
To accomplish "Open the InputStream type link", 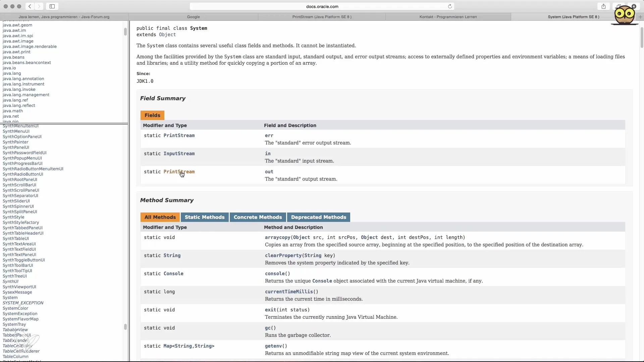I will click(x=179, y=154).
